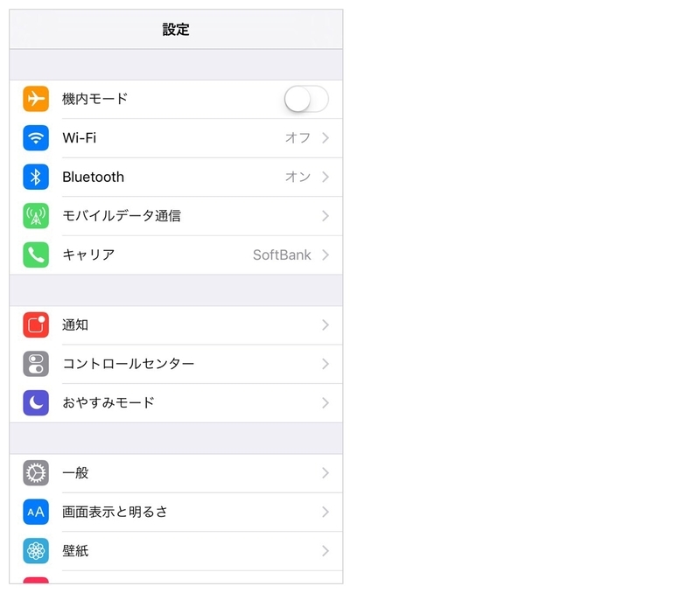The image size is (700, 593).
Task: Tap the red notifications icon
Action: tap(36, 324)
